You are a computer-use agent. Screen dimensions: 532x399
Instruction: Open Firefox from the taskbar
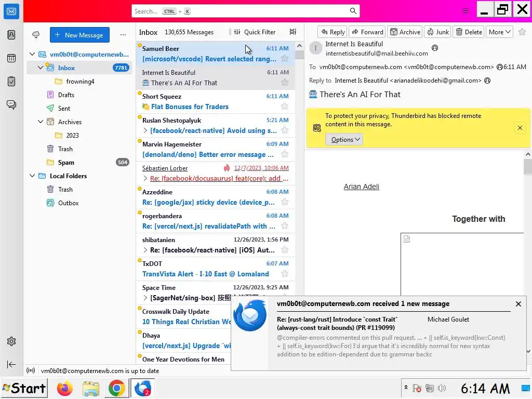click(65, 388)
